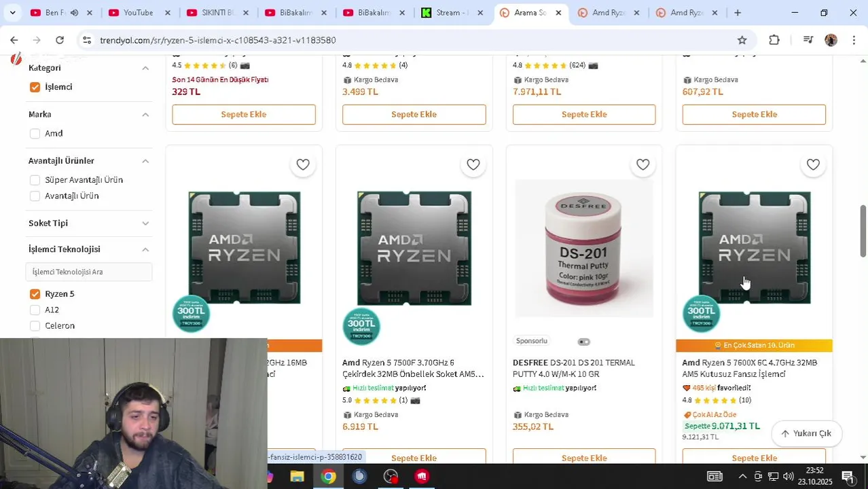Open a new browser tab
The height and width of the screenshot is (489, 868).
(x=738, y=12)
